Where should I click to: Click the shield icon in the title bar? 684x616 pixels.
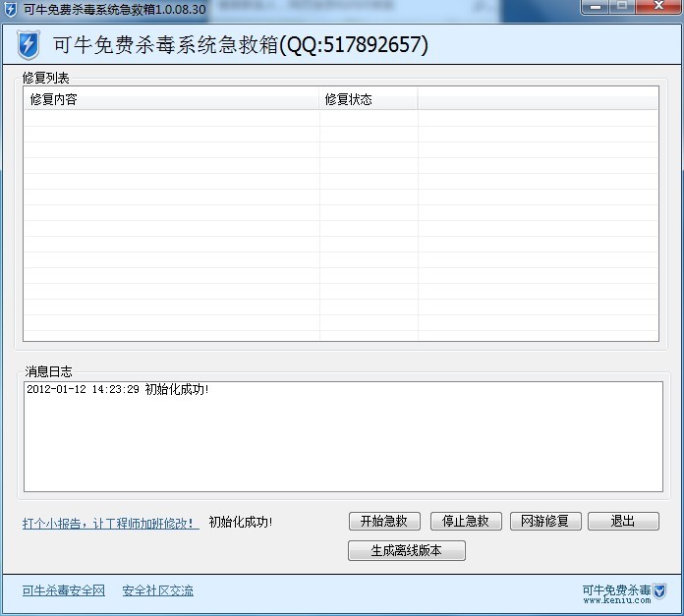[11, 9]
